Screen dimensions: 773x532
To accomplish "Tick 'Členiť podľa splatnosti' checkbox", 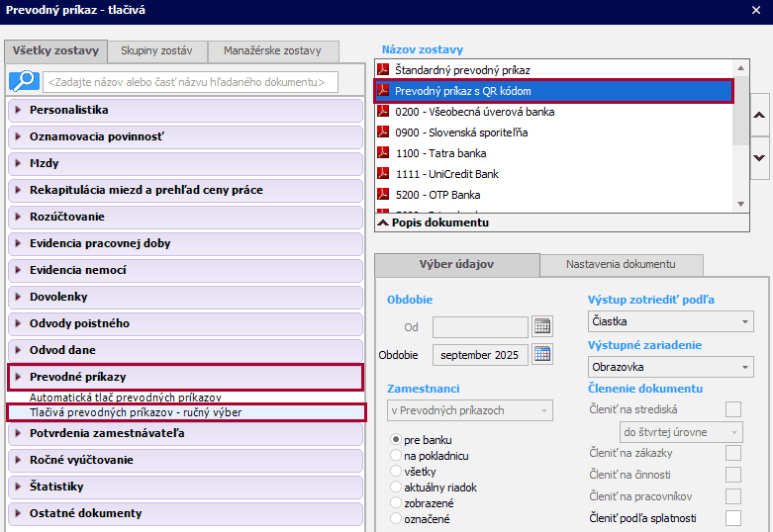I will coord(732,518).
